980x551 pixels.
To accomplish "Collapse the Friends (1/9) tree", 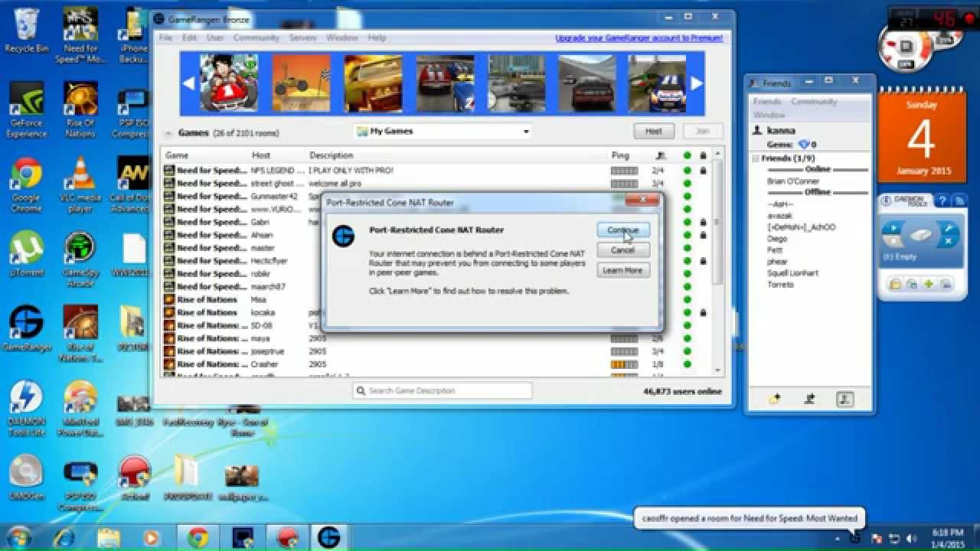I will coord(756,158).
